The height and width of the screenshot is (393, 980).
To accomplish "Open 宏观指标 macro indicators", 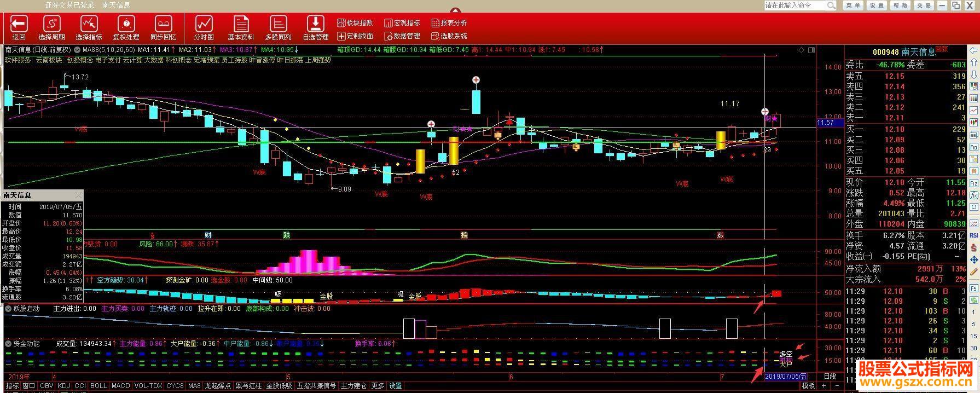I will pyautogui.click(x=402, y=23).
